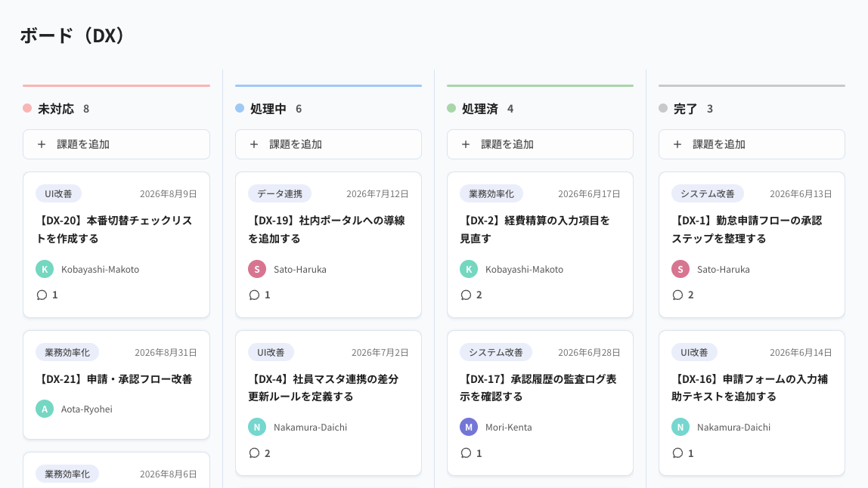Click Aota-Ryohei avatar on DX-21 card
The height and width of the screenshot is (488, 868).
click(x=45, y=409)
